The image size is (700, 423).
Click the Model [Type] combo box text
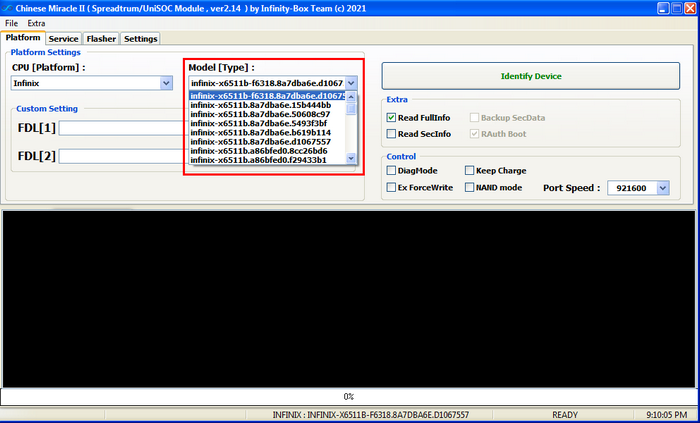click(267, 83)
